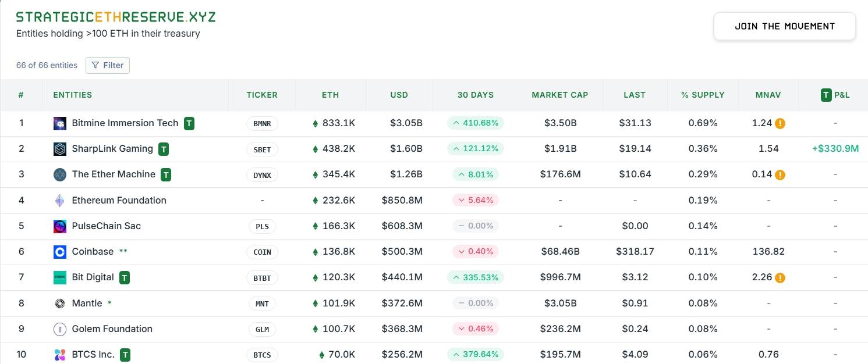This screenshot has height=364, width=868.
Task: Click the PulseChain Sac logo icon
Action: point(60,226)
